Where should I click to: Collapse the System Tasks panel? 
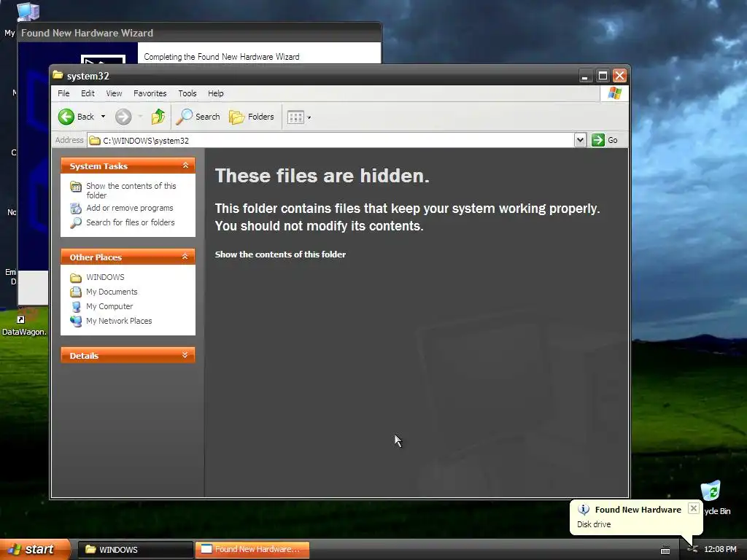pyautogui.click(x=185, y=166)
